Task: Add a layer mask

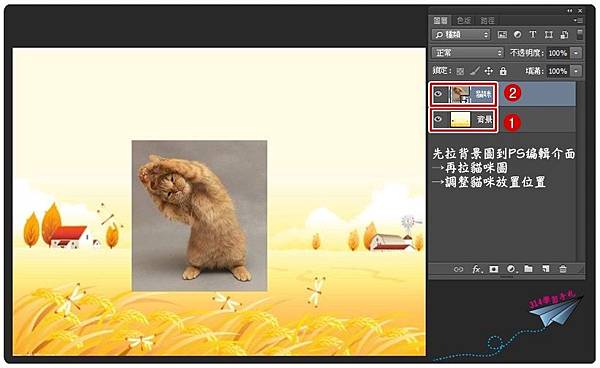Action: [x=494, y=269]
